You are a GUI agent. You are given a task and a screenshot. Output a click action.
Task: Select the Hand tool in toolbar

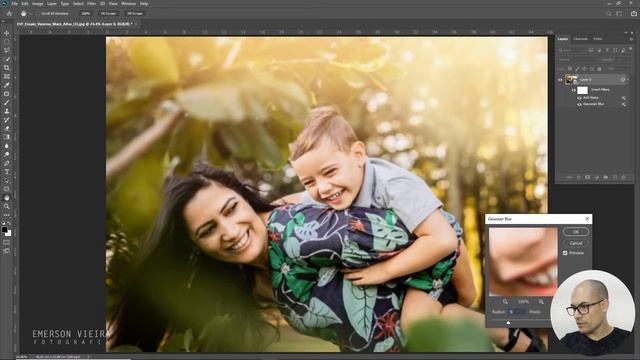(x=7, y=198)
